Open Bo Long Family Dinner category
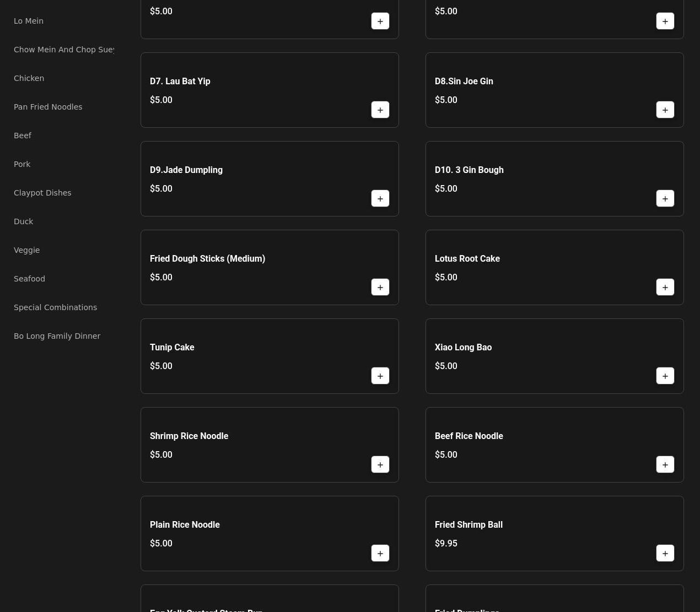700x612 pixels. pyautogui.click(x=57, y=336)
